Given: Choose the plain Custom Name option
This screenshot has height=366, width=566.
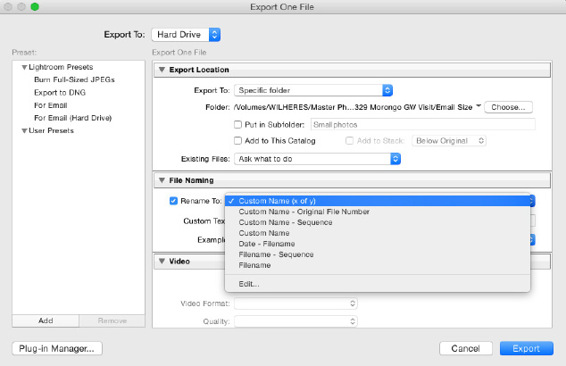Looking at the screenshot, I should click(377, 233).
